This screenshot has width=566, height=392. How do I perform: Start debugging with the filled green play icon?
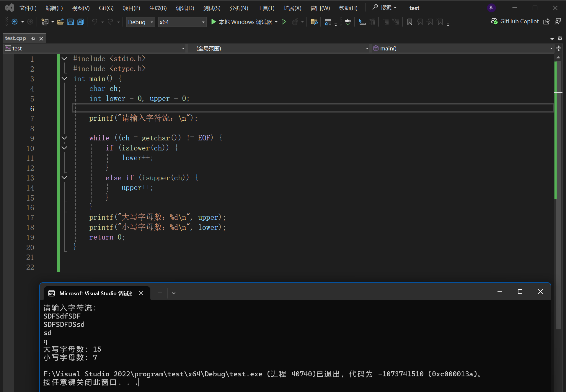[213, 22]
